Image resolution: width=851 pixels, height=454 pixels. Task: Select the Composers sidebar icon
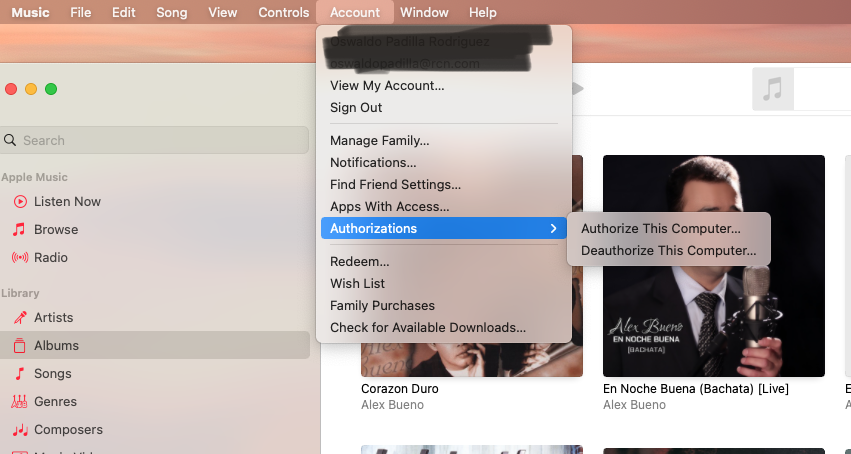tap(20, 430)
